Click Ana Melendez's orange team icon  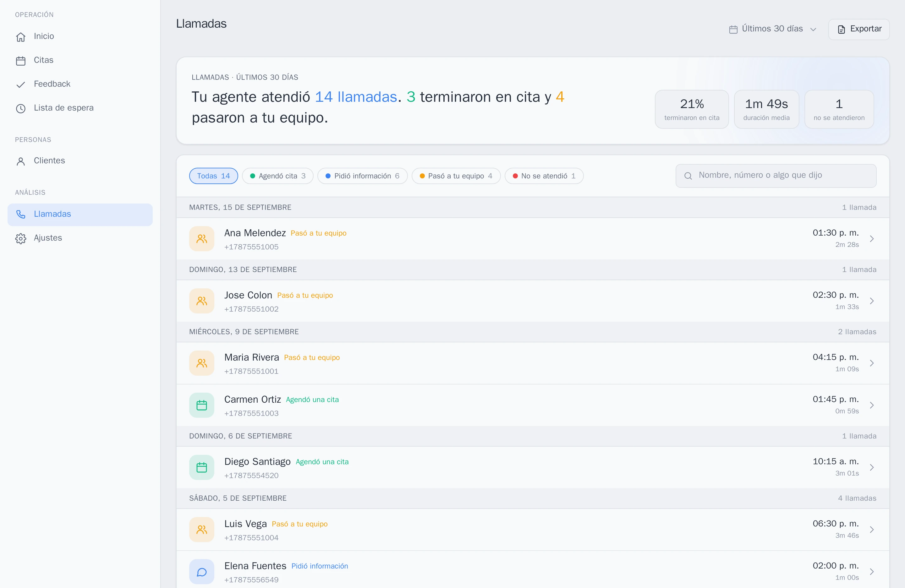click(x=201, y=239)
